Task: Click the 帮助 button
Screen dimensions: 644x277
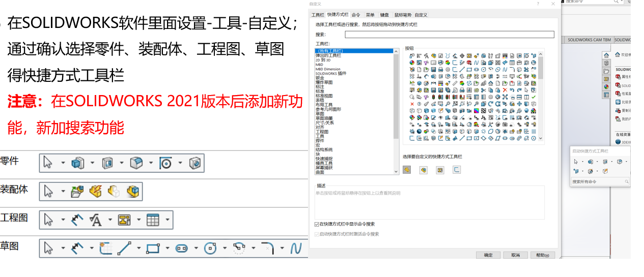Action: coord(543,255)
